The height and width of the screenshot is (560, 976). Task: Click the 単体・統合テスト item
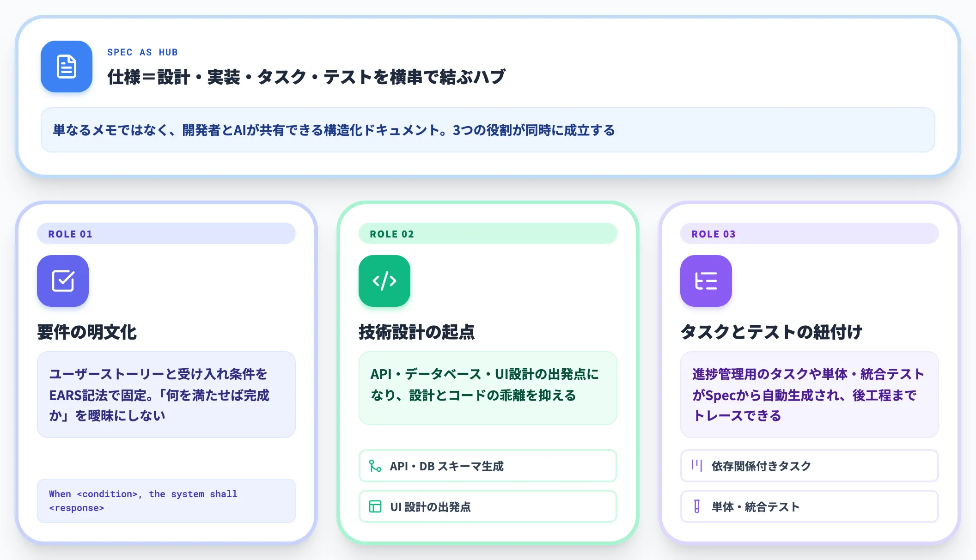click(x=810, y=506)
